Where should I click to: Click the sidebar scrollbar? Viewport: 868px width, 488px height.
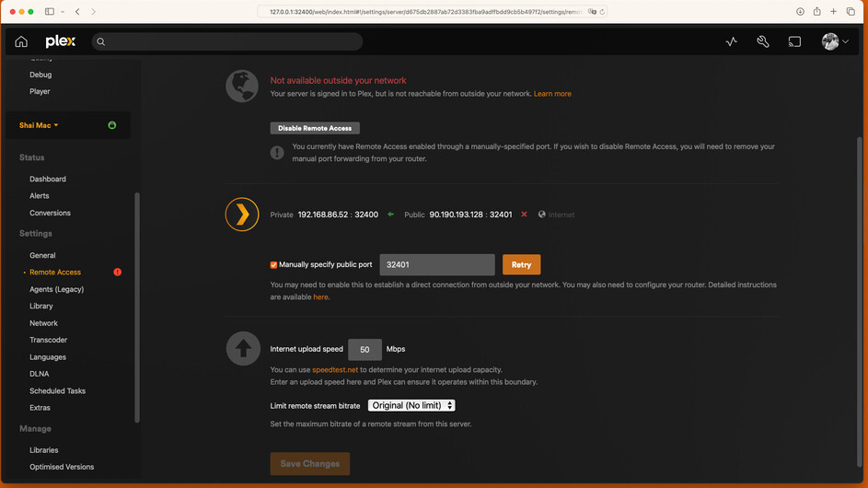coord(137,308)
